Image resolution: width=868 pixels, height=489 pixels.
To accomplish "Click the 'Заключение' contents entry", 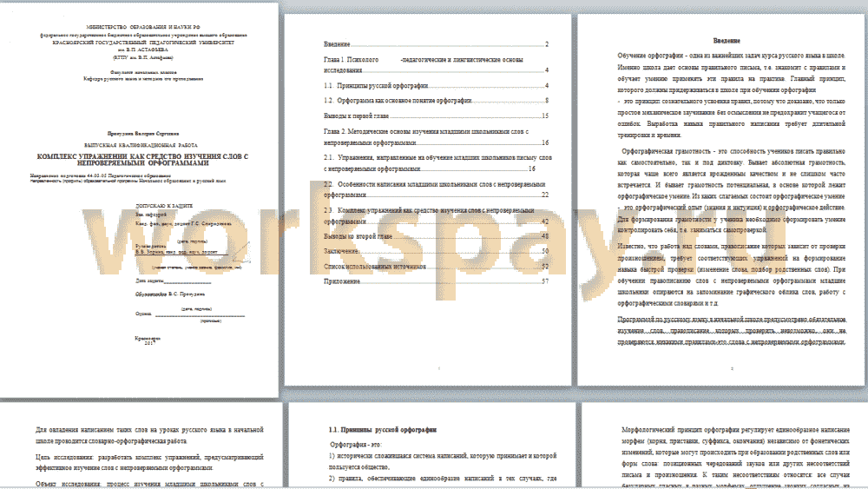I will pyautogui.click(x=437, y=251).
